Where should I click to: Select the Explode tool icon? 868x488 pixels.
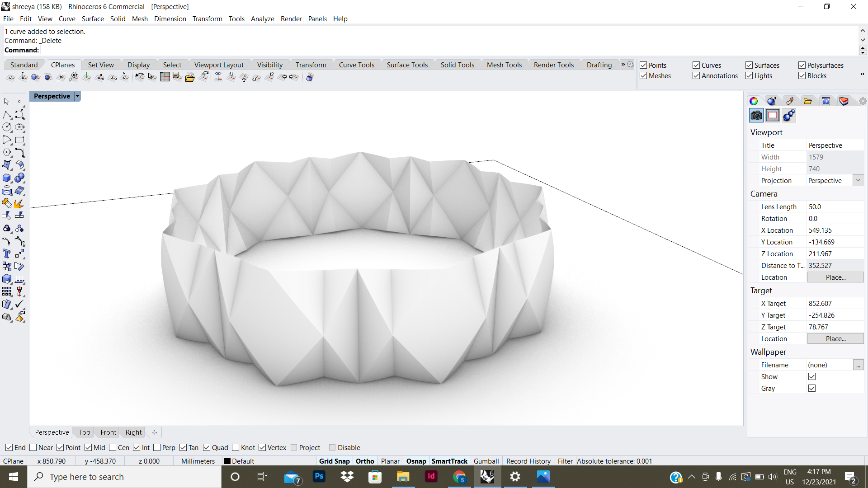[x=19, y=204]
